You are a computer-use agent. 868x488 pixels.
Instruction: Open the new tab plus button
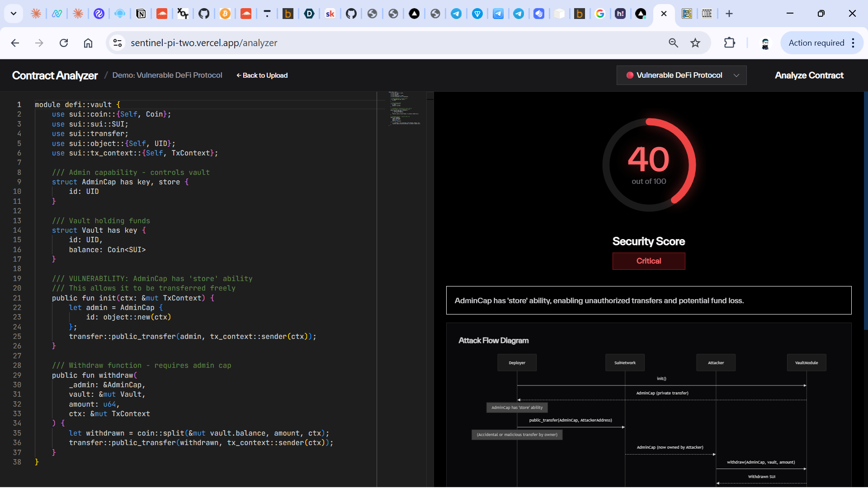[729, 14]
